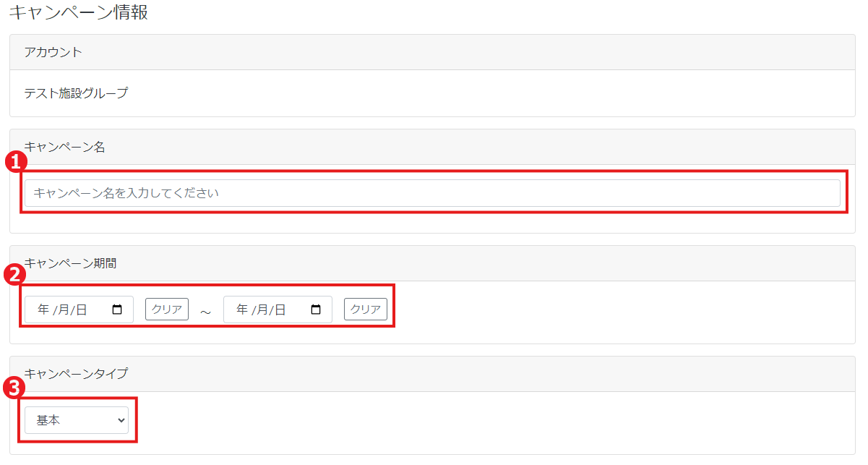Click the キャンペーン期間 section header
The width and height of the screenshot is (868, 465).
click(432, 263)
